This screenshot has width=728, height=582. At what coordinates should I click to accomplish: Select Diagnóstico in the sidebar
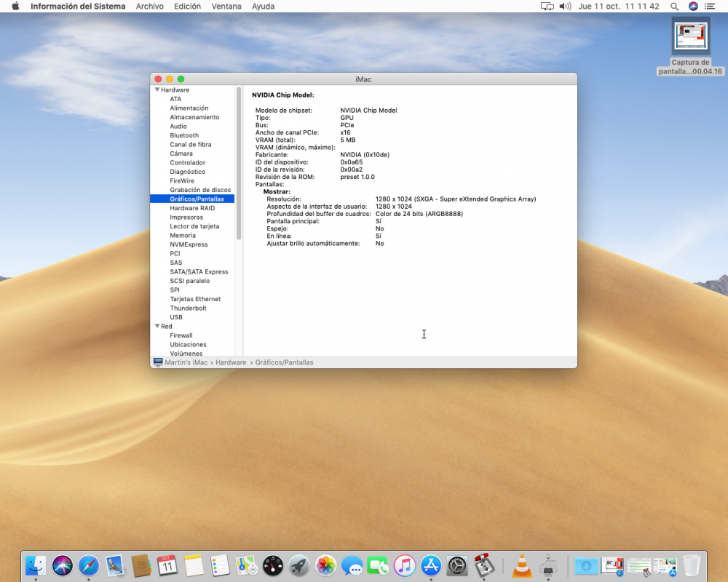pyautogui.click(x=188, y=172)
